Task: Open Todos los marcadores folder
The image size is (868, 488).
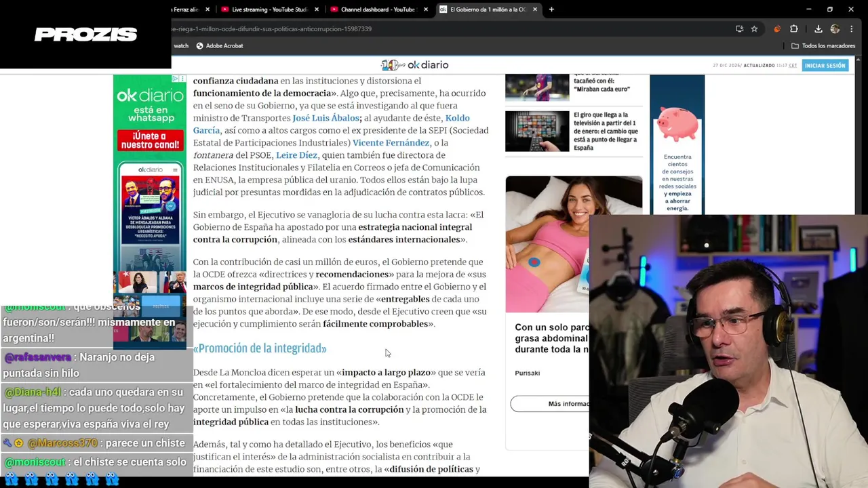Action: tap(823, 45)
